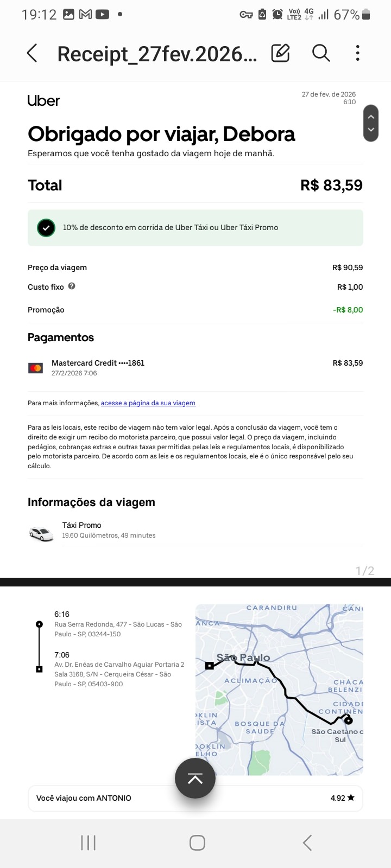
Task: Tap the Uber logo
Action: (43, 101)
